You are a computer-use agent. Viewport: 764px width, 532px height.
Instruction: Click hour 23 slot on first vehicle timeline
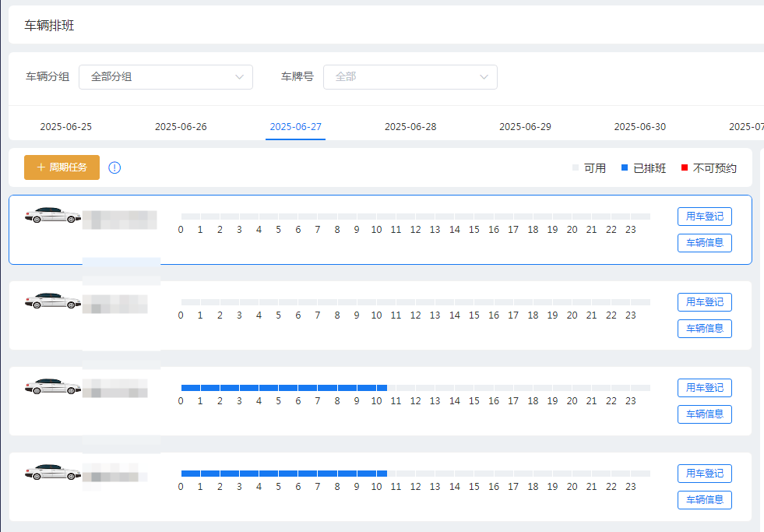640,217
